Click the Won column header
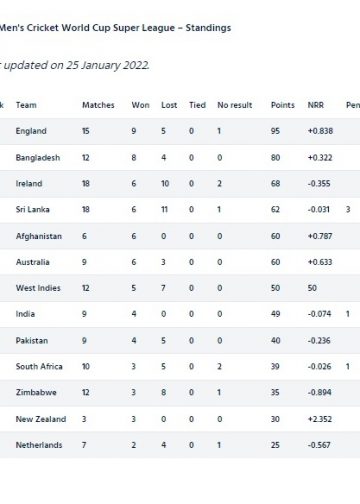 pyautogui.click(x=140, y=105)
